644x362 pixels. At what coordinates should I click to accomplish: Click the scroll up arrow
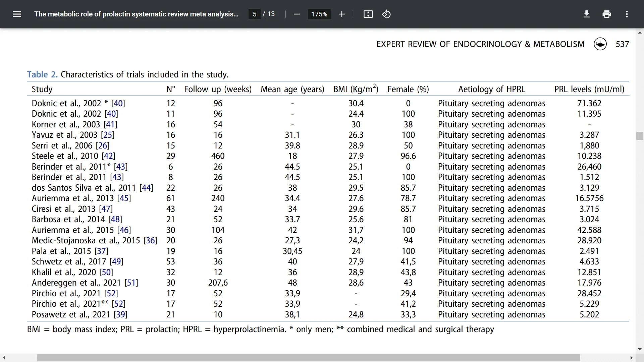(640, 33)
